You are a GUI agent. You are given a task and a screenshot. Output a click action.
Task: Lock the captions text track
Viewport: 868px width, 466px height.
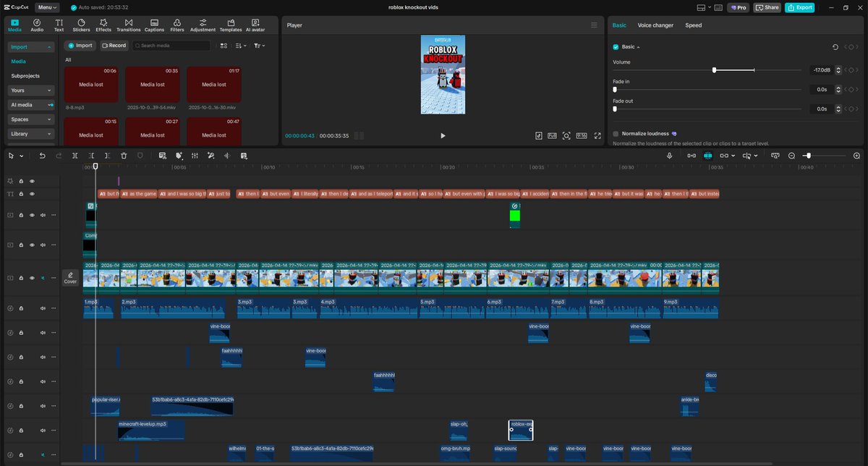[x=21, y=194]
